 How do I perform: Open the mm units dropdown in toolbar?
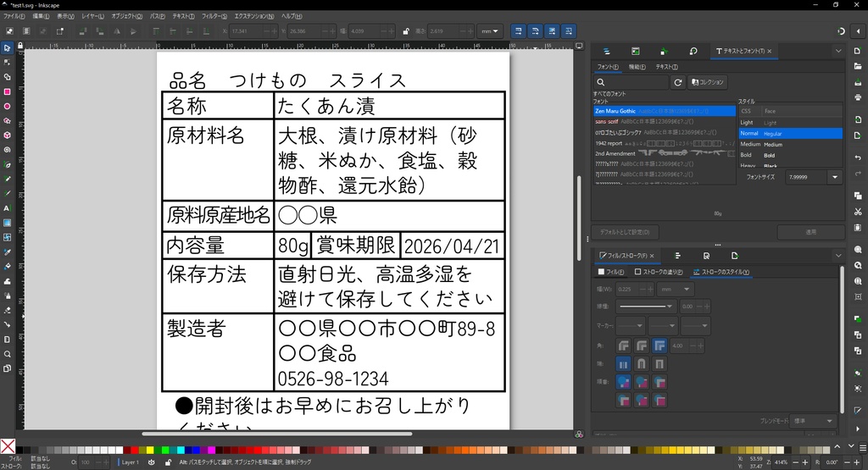point(490,31)
